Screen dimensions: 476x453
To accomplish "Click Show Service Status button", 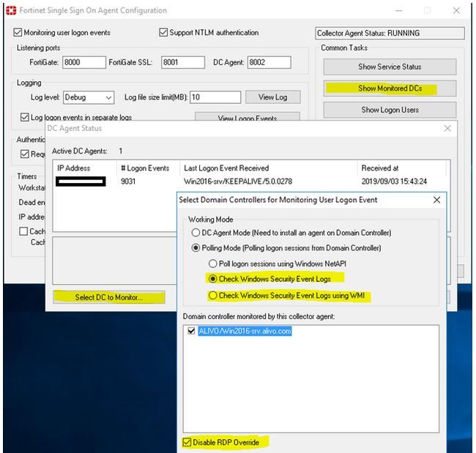I will click(x=390, y=67).
